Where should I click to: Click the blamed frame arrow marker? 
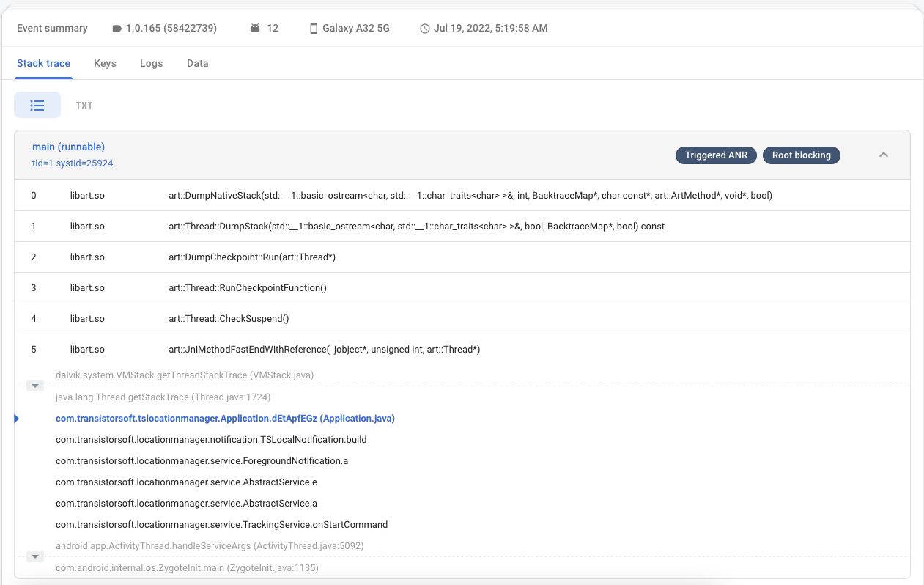17,419
